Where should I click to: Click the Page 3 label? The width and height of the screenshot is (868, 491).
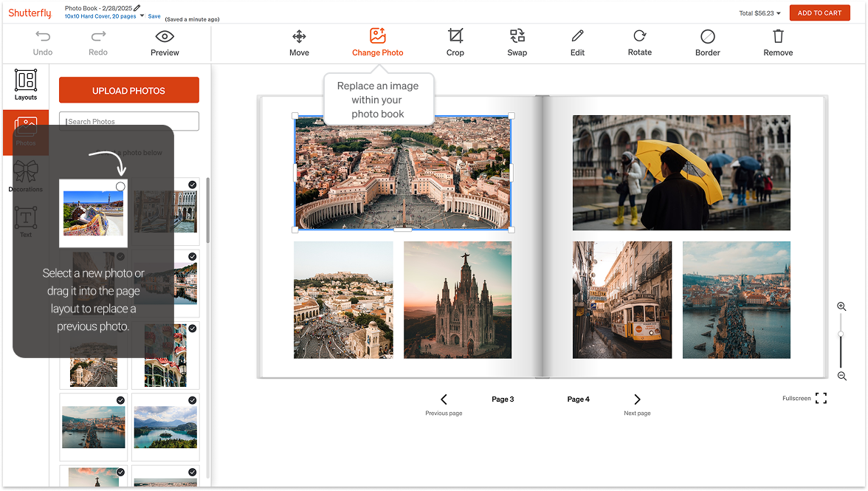[503, 399]
